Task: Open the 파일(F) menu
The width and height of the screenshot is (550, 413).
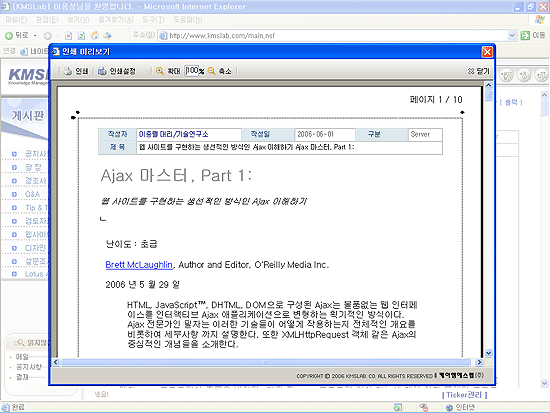Action: [16, 20]
